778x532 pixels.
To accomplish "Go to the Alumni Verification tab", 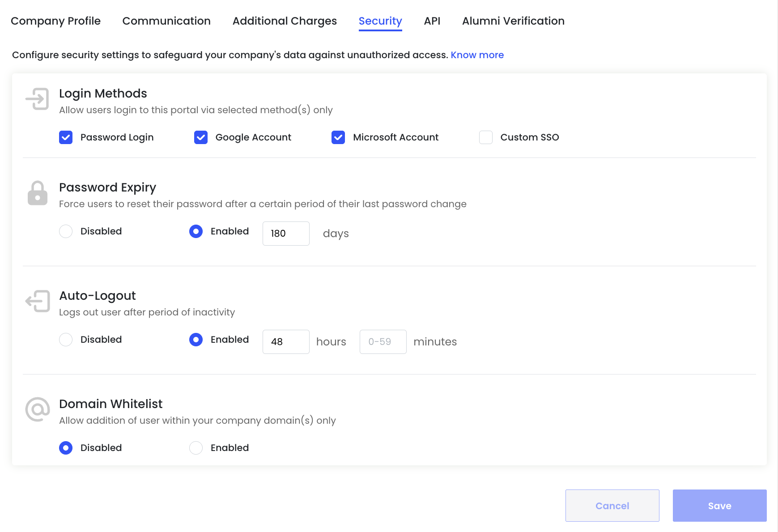I will point(513,21).
